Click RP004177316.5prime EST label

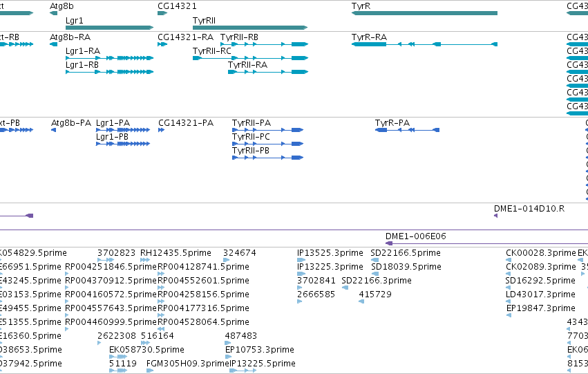click(203, 308)
